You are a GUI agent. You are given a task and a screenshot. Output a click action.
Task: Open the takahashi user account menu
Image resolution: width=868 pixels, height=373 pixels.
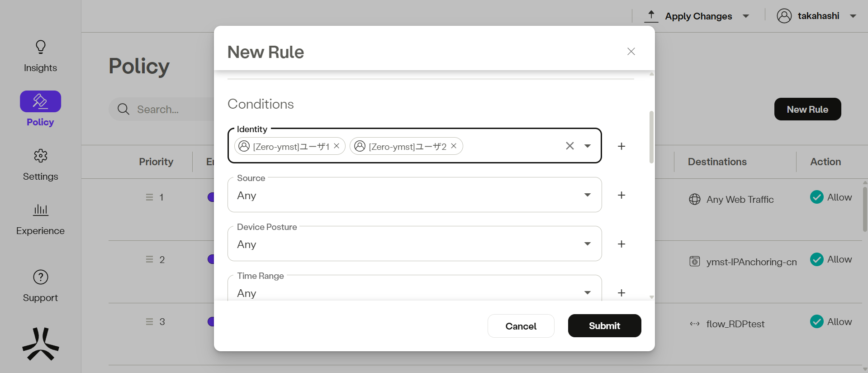[816, 16]
